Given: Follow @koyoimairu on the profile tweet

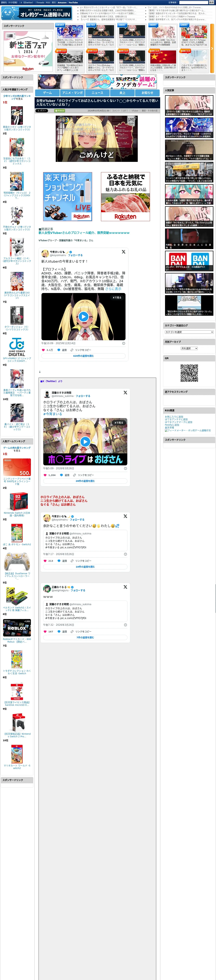Looking at the screenshot, I should 75,255.
